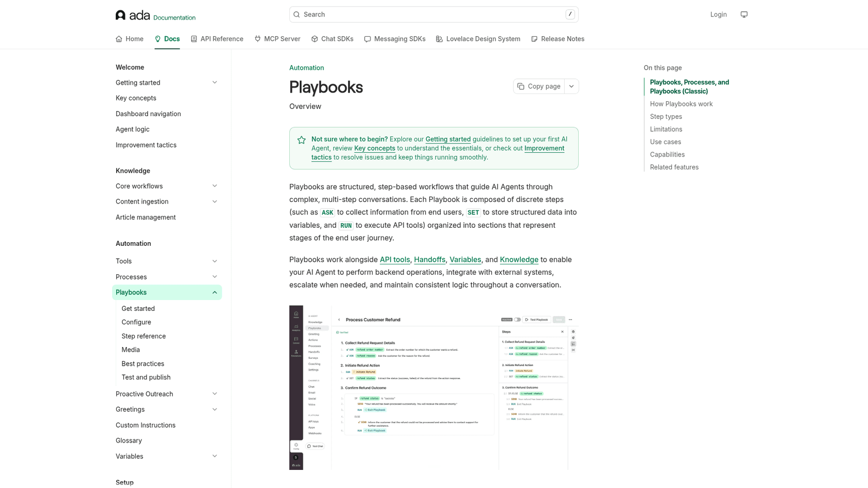This screenshot has width=868, height=488.
Task: Open the Knowledge link in paragraph
Action: click(x=519, y=260)
